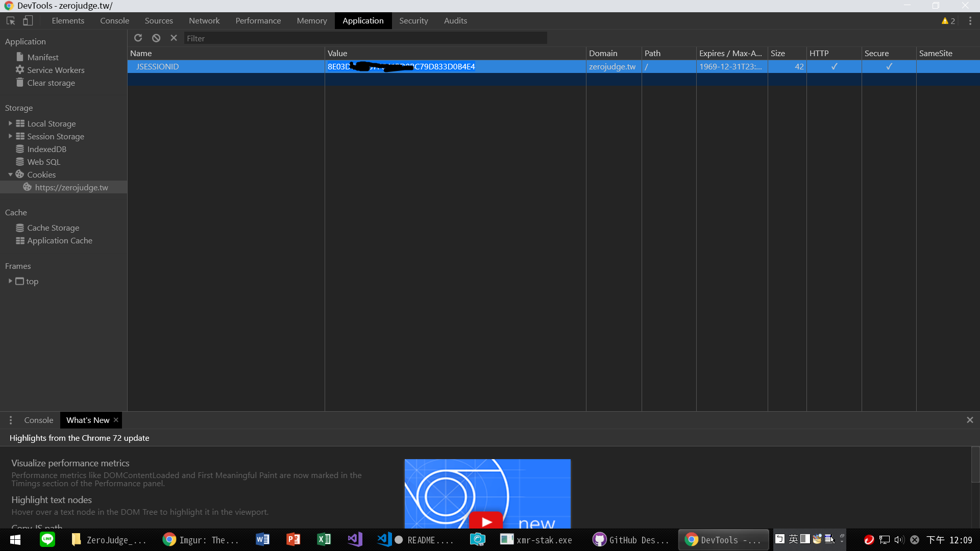This screenshot has height=551, width=980.
Task: Click the https://zerojudge.tw cookie entry
Action: click(71, 187)
